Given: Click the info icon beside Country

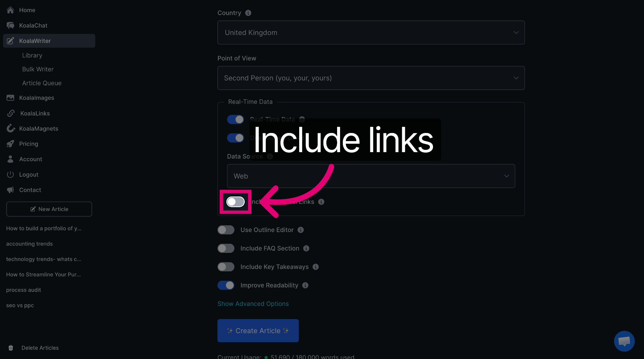Looking at the screenshot, I should click(248, 13).
